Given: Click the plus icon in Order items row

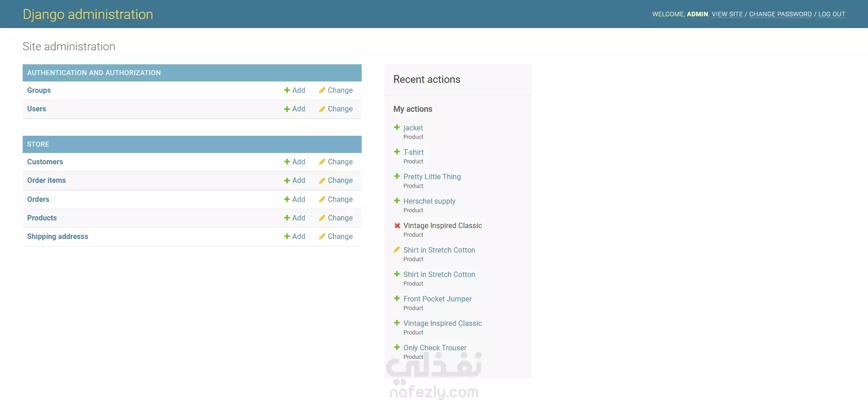Looking at the screenshot, I should tap(287, 180).
